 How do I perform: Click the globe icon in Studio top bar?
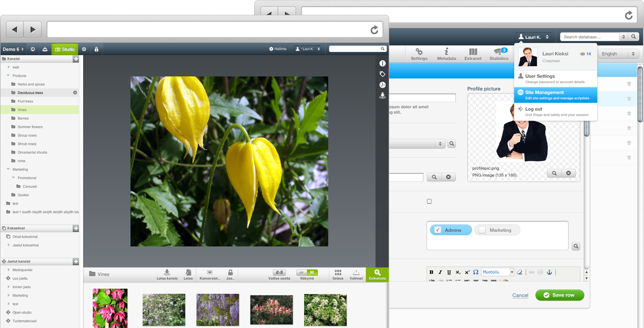pyautogui.click(x=84, y=49)
